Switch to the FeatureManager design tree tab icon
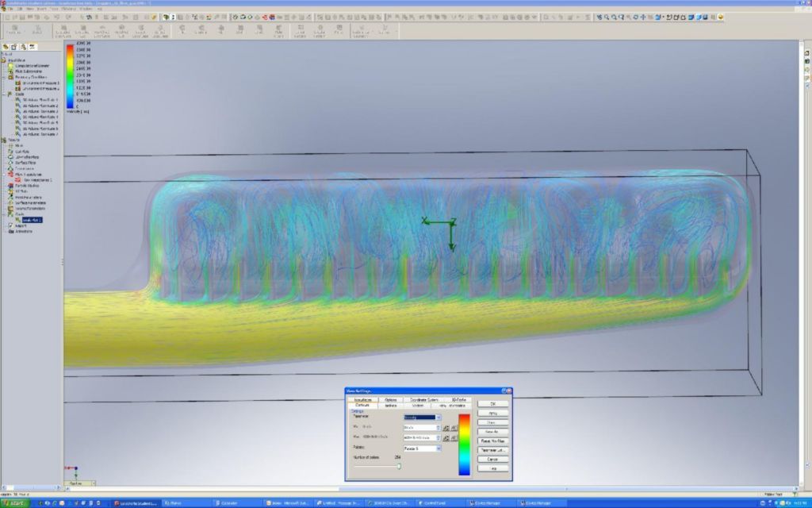Screen dimensions: 812x508 (6, 47)
